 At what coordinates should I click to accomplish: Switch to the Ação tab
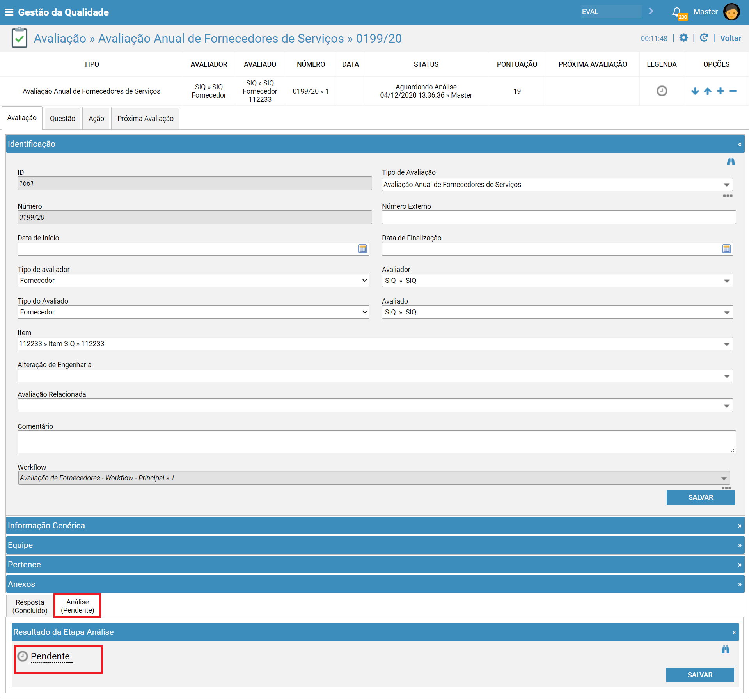point(96,118)
